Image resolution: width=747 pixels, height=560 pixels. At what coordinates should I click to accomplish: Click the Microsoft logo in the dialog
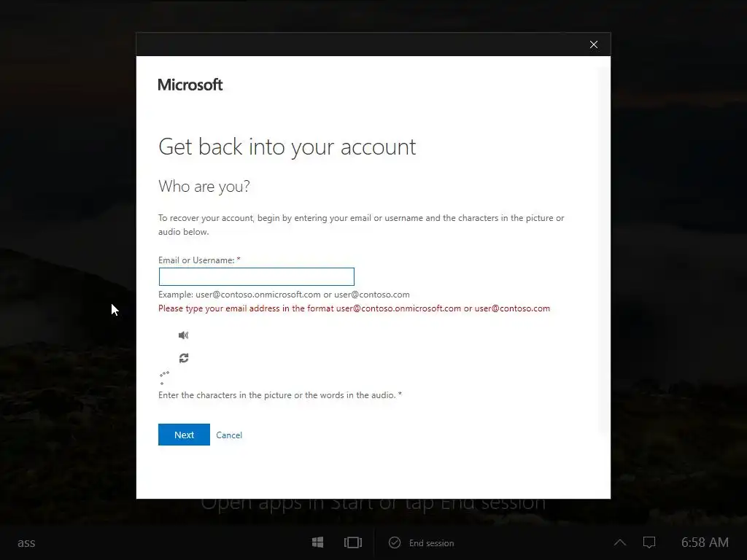190,85
